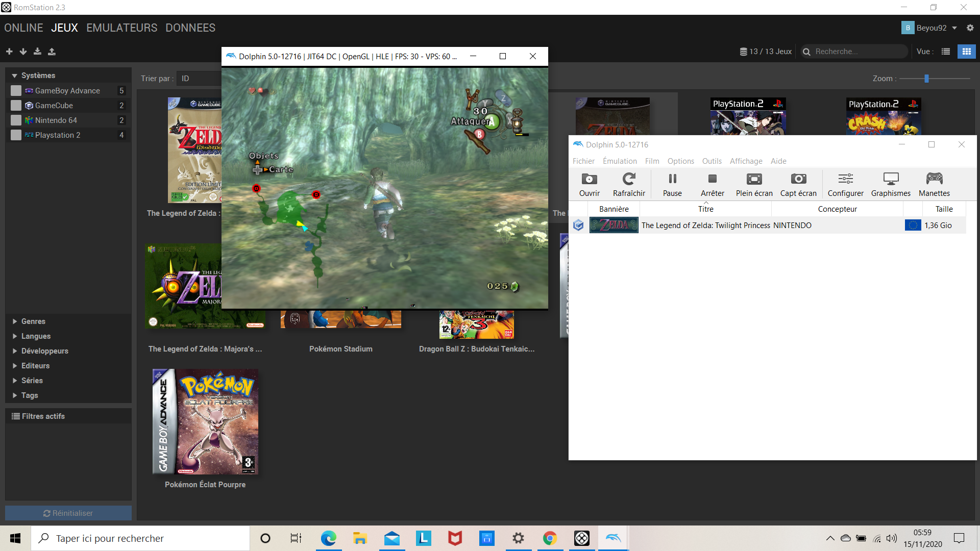980x551 pixels.
Task: Select the Pokémon Éclat Pourpre cover thumbnail
Action: 205,421
